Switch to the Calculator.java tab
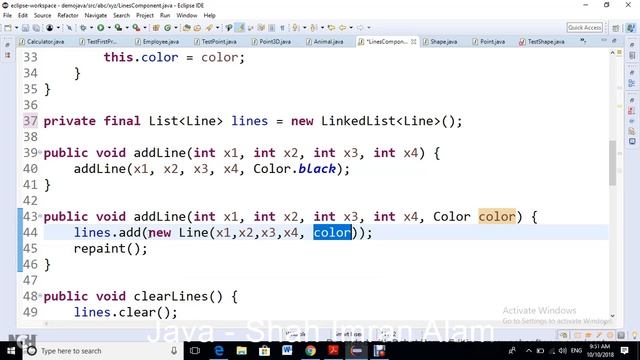Image resolution: width=640 pixels, height=360 pixels. tap(42, 42)
